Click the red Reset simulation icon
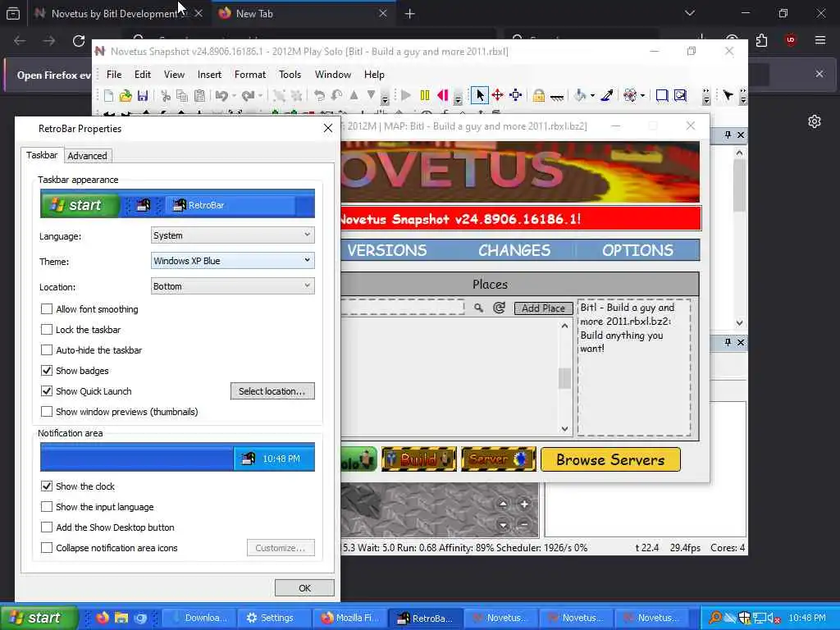 tap(442, 95)
